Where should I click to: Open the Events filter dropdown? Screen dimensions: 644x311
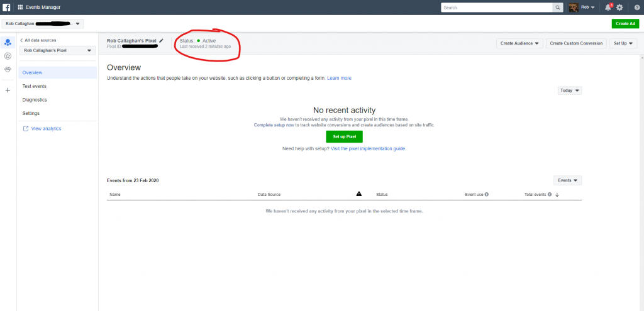point(568,180)
